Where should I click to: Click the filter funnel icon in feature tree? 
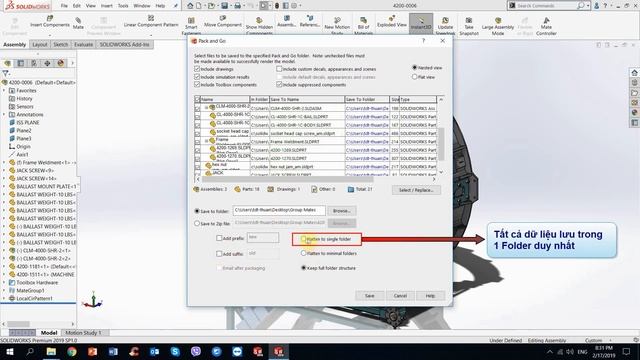5,73
